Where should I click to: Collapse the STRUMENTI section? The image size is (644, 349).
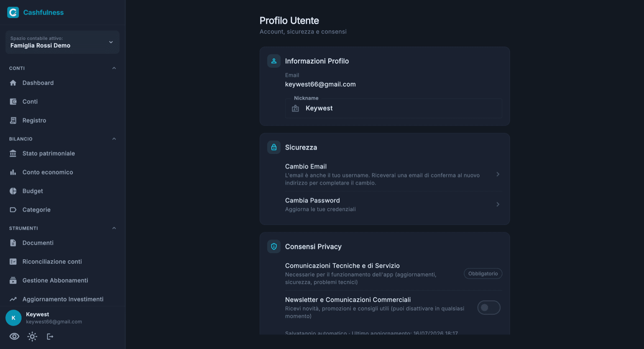pos(114,228)
